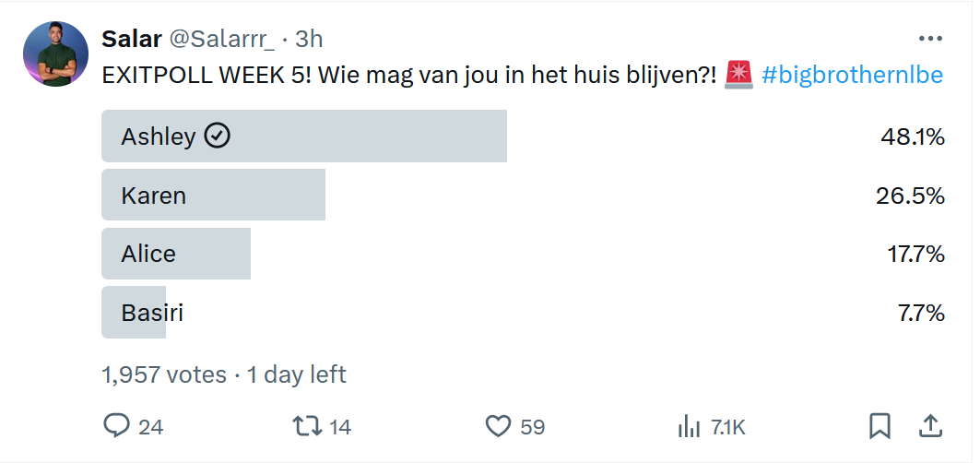Open the 3h timestamp link
This screenshot has width=980, height=463.
tap(309, 39)
